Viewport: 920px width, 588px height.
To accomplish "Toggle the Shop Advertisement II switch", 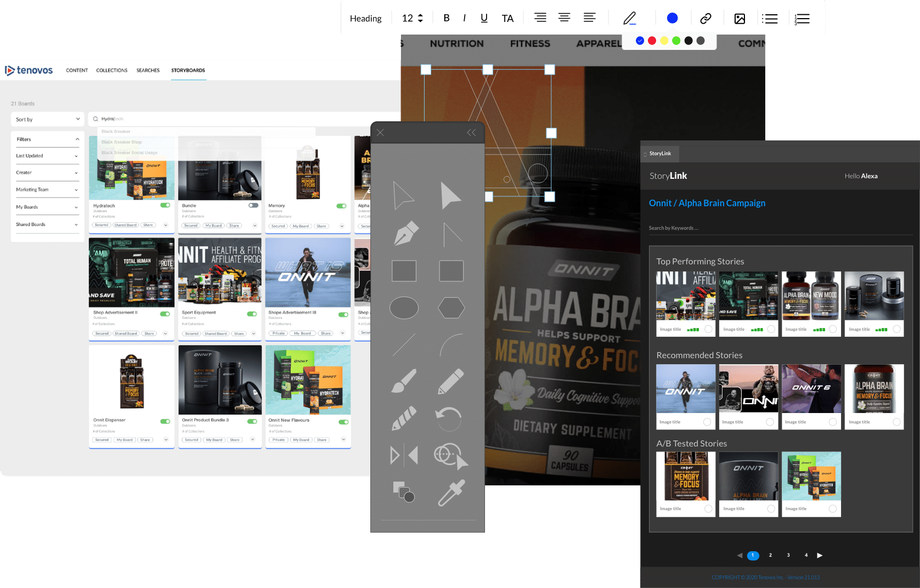I will pos(165,314).
